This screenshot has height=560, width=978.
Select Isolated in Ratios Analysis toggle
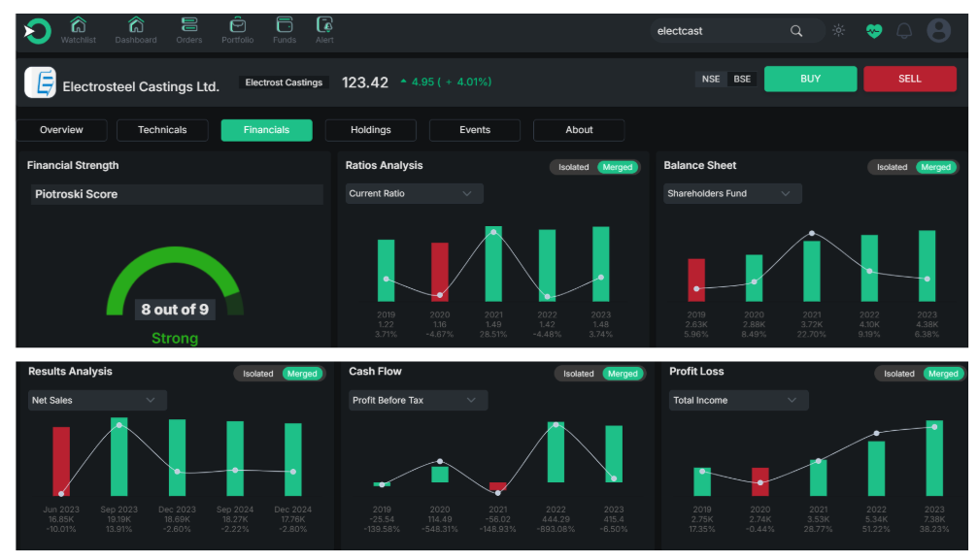pos(573,167)
